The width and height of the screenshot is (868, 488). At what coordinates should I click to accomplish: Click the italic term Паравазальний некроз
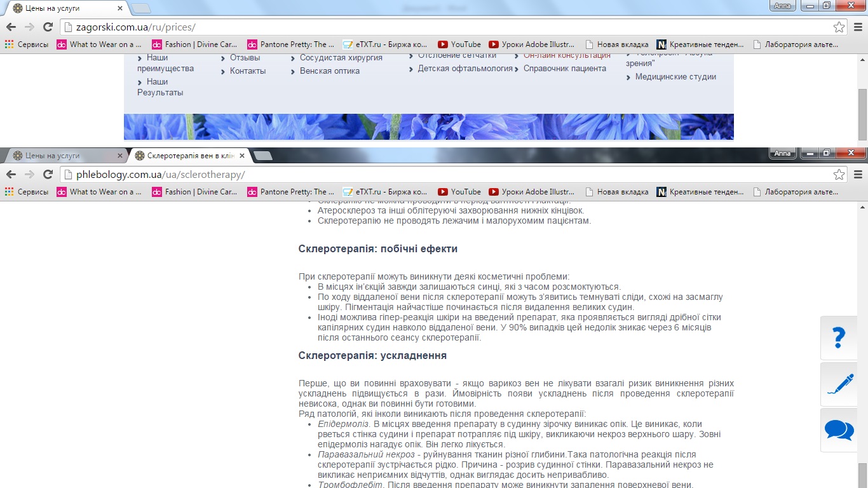365,454
